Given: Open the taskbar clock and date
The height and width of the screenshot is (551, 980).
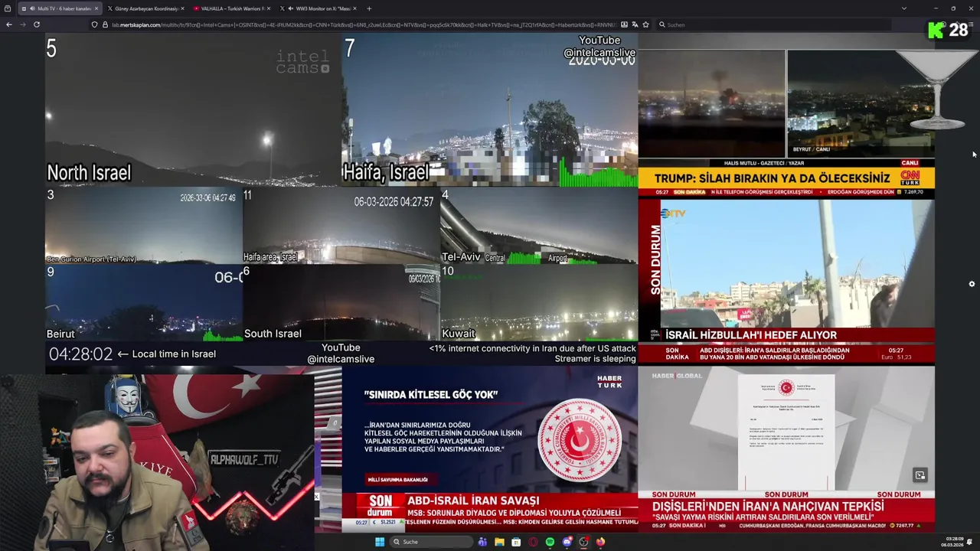Looking at the screenshot, I should point(954,542).
